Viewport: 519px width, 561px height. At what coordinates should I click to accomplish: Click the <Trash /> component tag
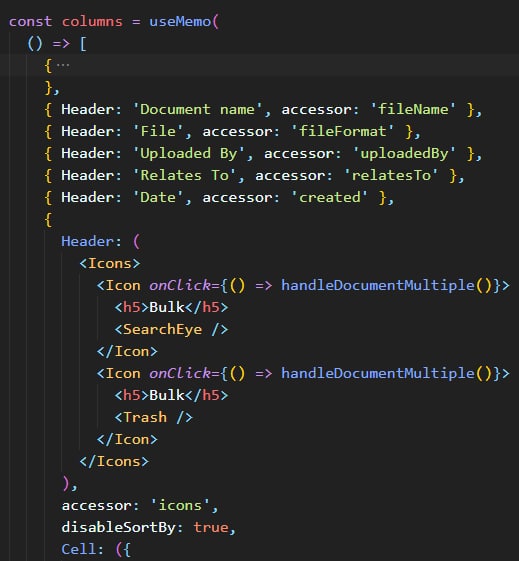[x=154, y=417]
